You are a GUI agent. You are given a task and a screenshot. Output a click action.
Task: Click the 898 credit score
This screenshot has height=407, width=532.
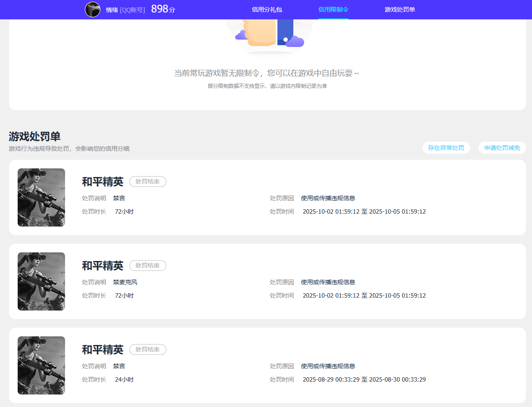click(159, 9)
